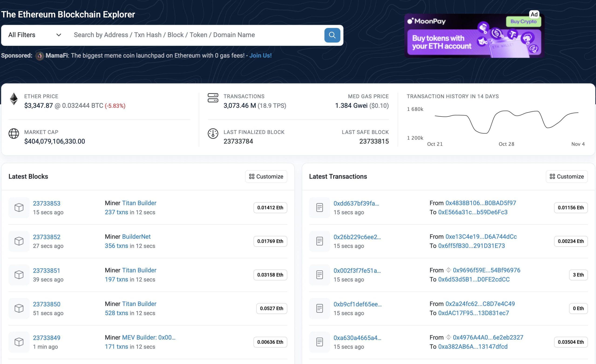Click the gauge icon beside Last Finalized Block

pos(213,134)
